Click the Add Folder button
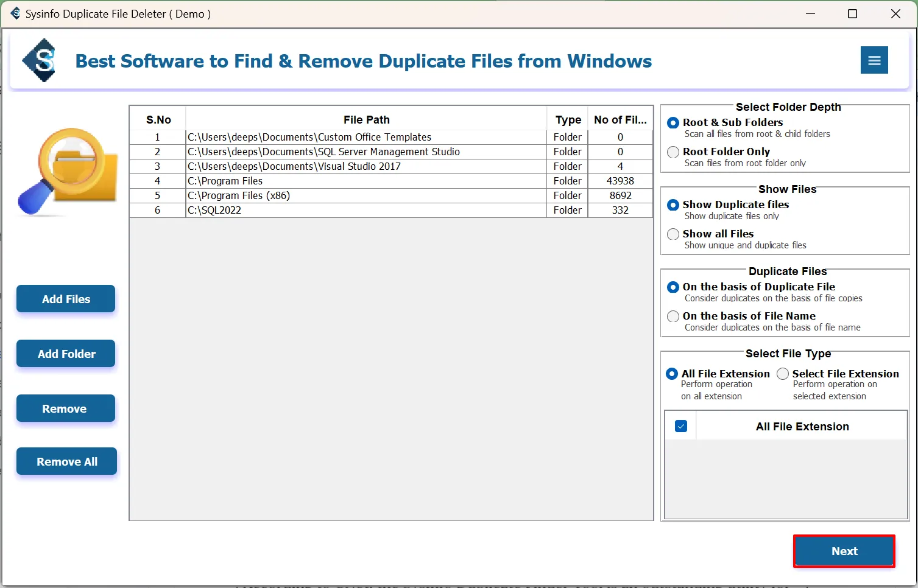This screenshot has height=588, width=918. 66,354
